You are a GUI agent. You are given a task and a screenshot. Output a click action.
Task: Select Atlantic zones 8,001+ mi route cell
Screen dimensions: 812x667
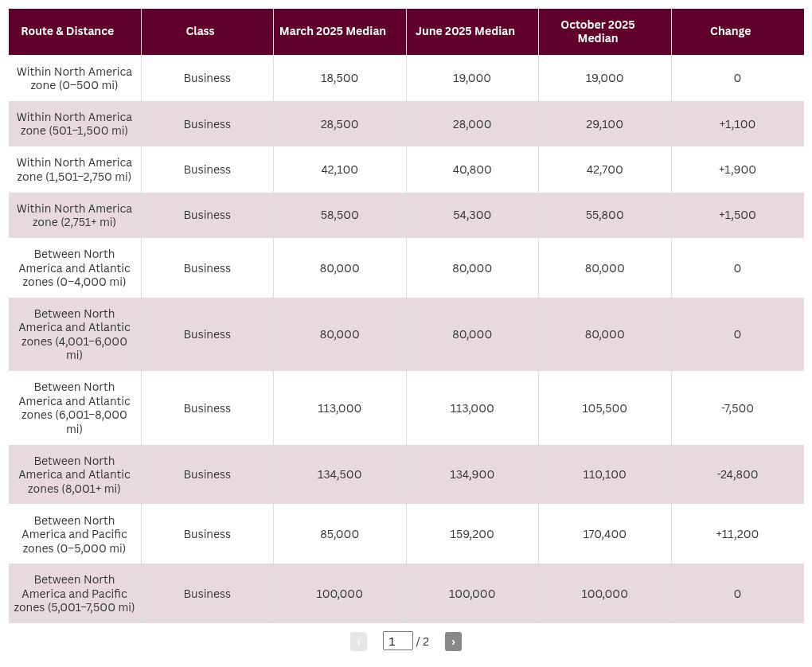[75, 474]
